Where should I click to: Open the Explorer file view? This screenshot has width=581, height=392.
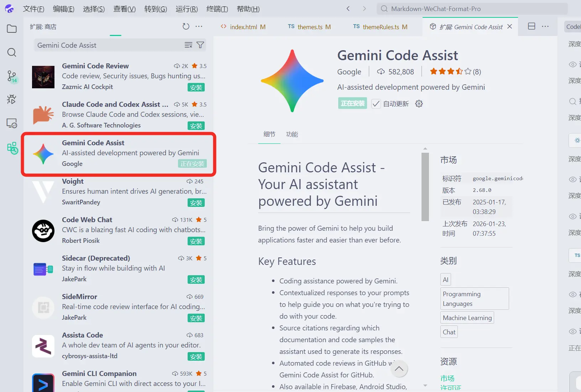click(12, 28)
